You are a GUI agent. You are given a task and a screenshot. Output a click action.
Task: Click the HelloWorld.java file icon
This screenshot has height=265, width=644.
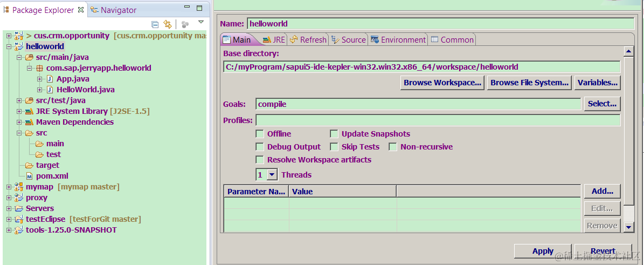coord(50,89)
